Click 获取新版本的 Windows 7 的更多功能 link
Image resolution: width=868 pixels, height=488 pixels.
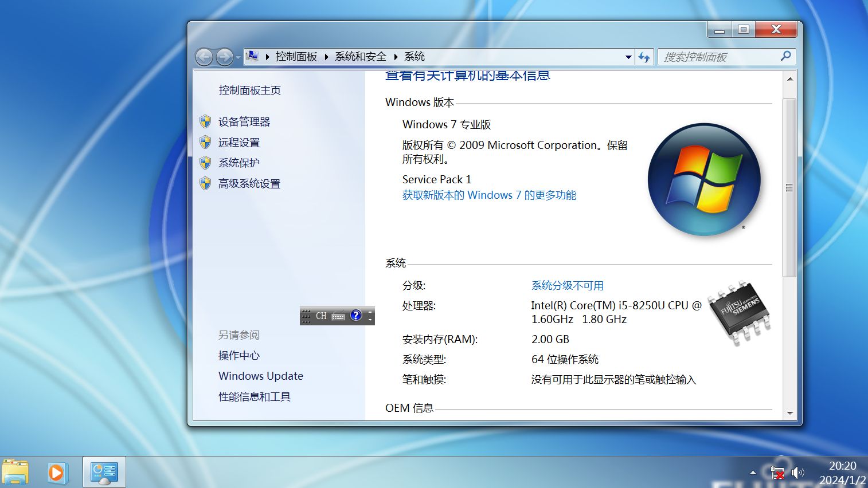[x=489, y=195]
